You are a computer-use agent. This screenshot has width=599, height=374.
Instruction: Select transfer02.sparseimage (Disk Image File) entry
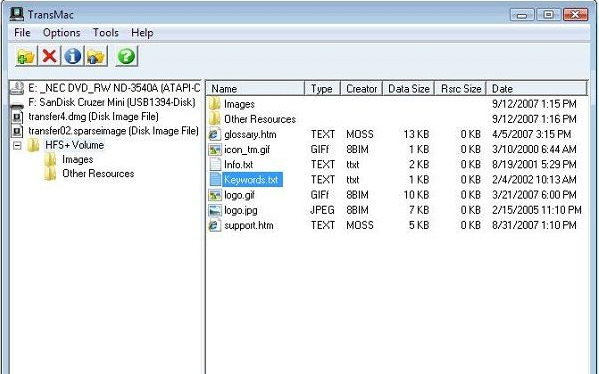(113, 131)
